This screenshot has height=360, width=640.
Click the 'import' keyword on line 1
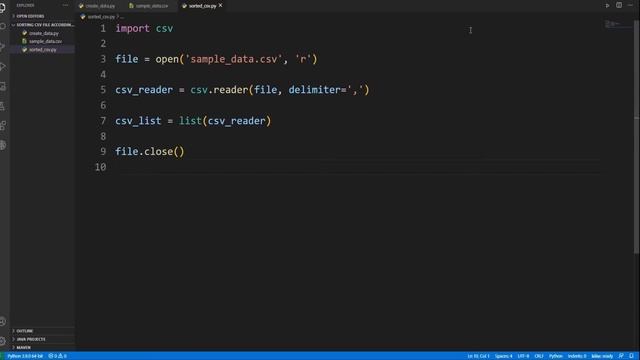(x=132, y=28)
